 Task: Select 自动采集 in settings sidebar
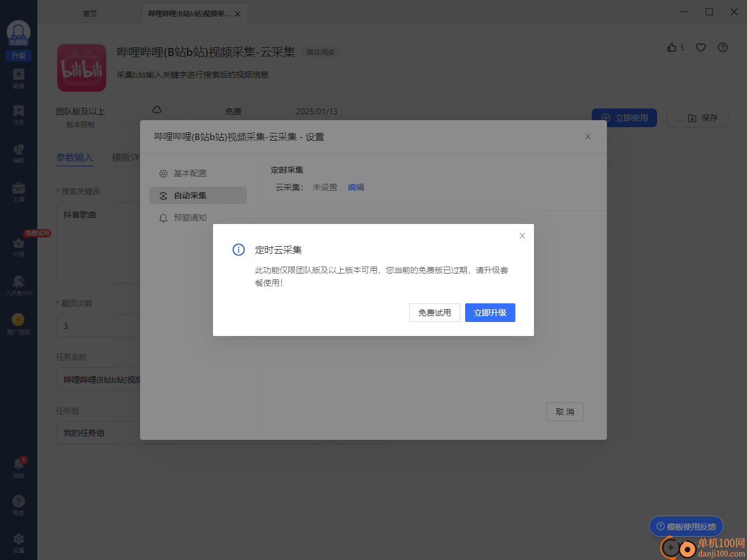pos(198,195)
